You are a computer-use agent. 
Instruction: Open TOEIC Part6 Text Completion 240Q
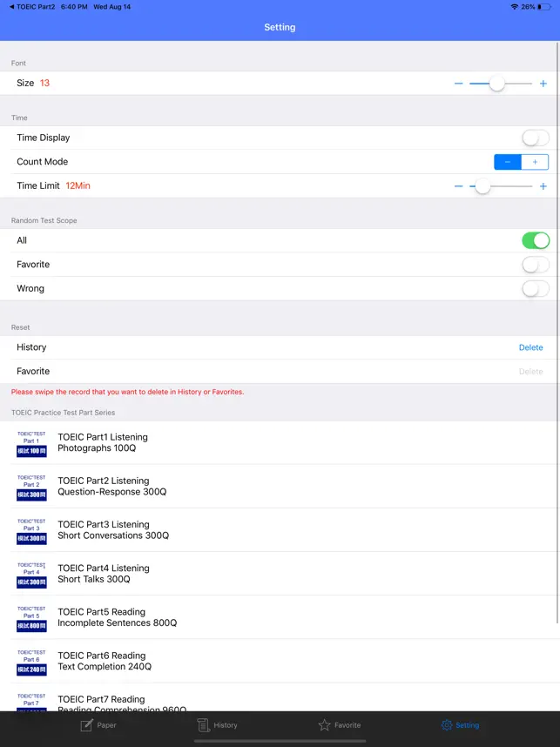pos(280,662)
